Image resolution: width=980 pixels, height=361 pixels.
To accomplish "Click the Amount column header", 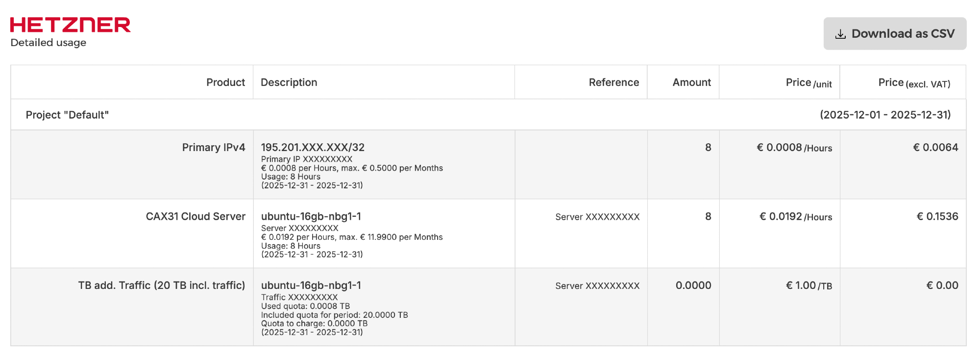I will [x=691, y=82].
